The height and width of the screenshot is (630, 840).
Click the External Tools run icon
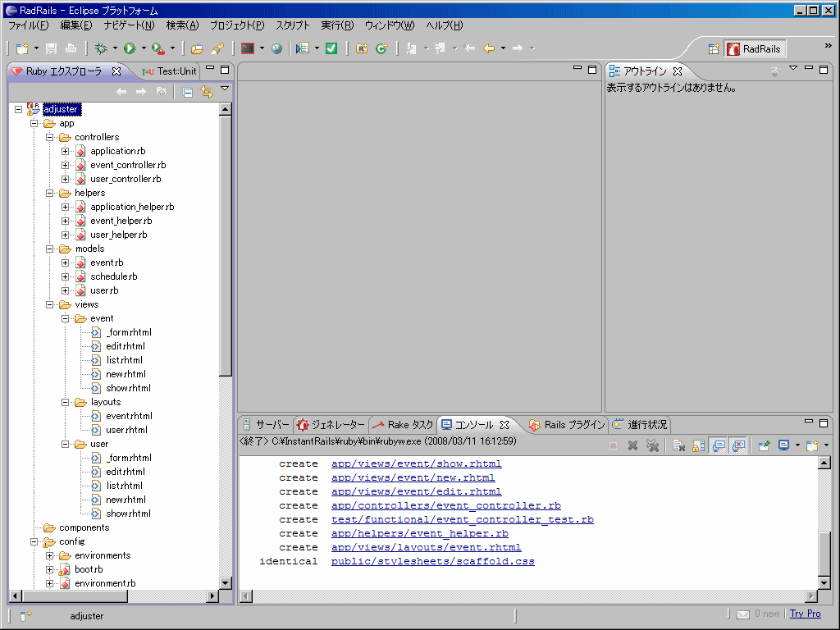pos(158,48)
